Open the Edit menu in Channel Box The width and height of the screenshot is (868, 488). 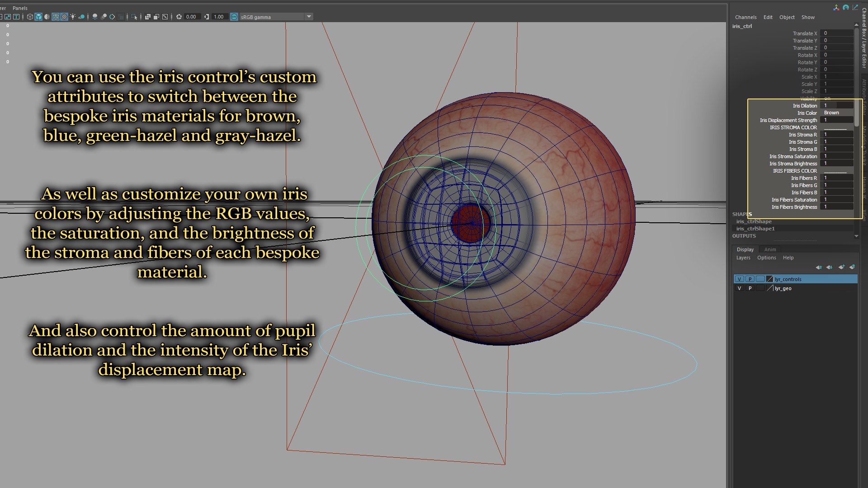(x=768, y=17)
